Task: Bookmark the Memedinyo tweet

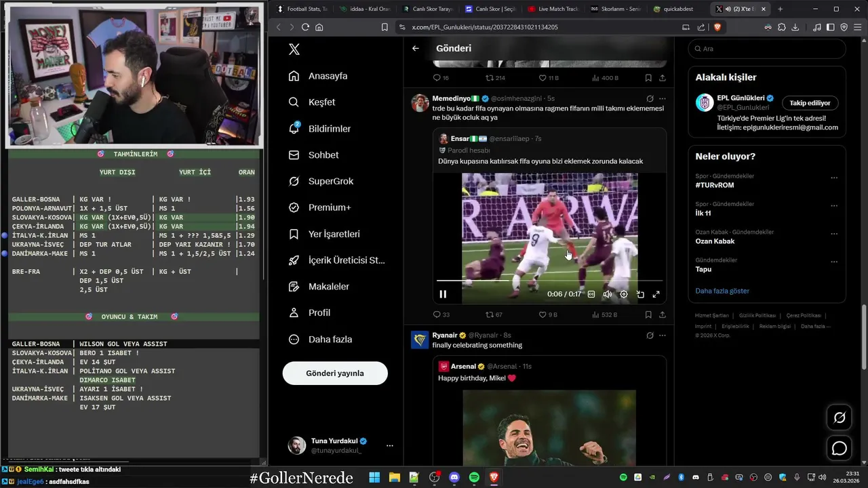Action: [648, 314]
